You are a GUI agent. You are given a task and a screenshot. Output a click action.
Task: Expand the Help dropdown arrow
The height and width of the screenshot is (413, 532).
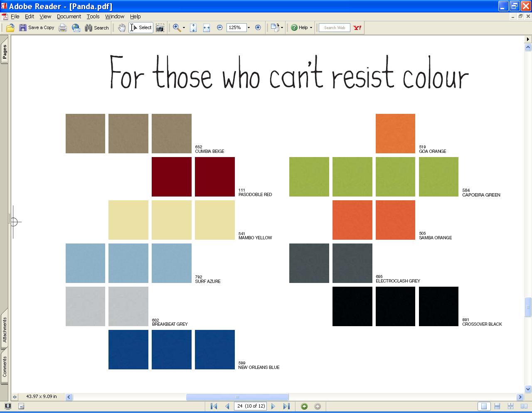click(x=311, y=28)
